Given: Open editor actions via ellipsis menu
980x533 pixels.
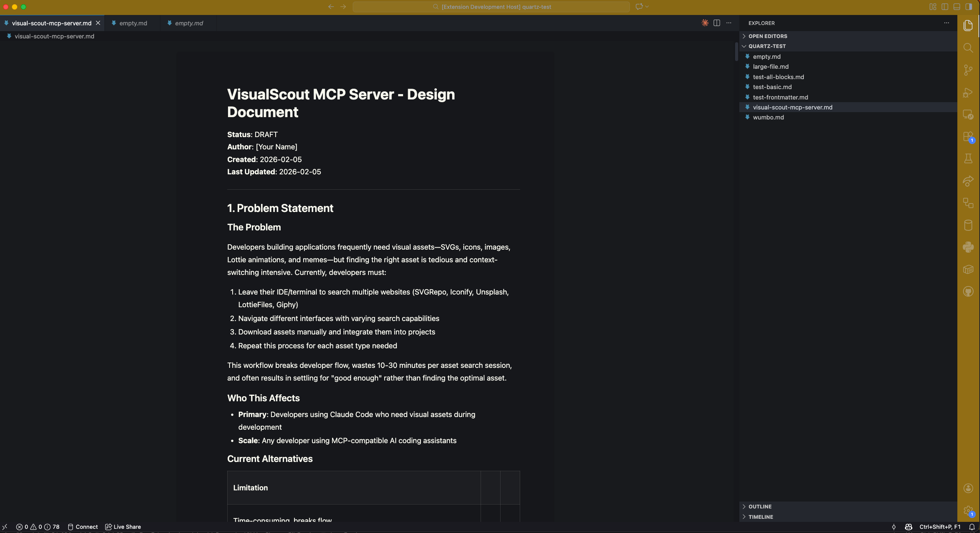Looking at the screenshot, I should pyautogui.click(x=729, y=23).
